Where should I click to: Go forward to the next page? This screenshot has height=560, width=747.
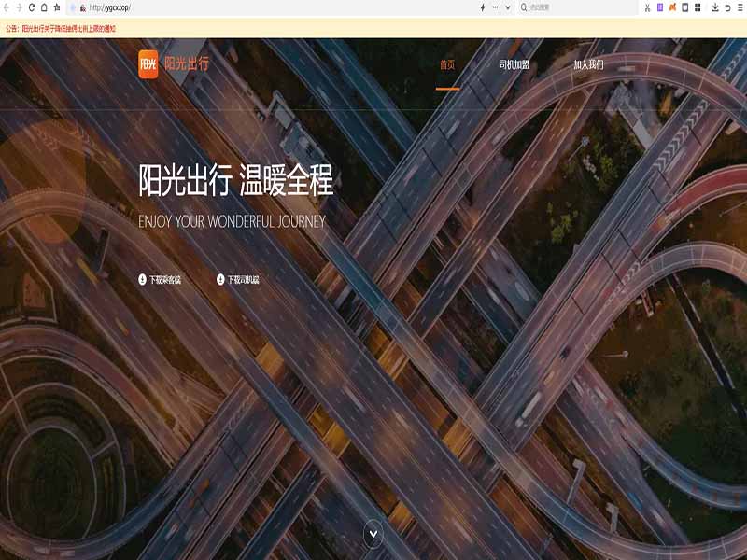[x=19, y=7]
